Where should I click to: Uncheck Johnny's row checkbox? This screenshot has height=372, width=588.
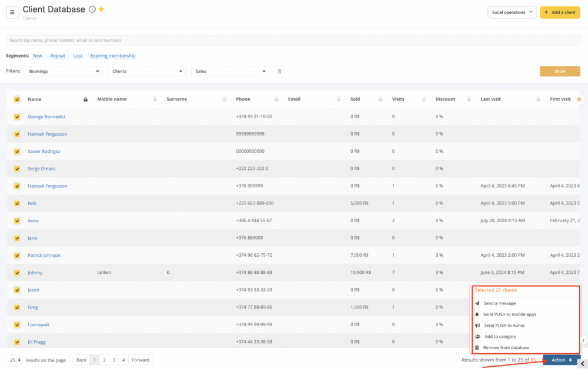coord(17,273)
